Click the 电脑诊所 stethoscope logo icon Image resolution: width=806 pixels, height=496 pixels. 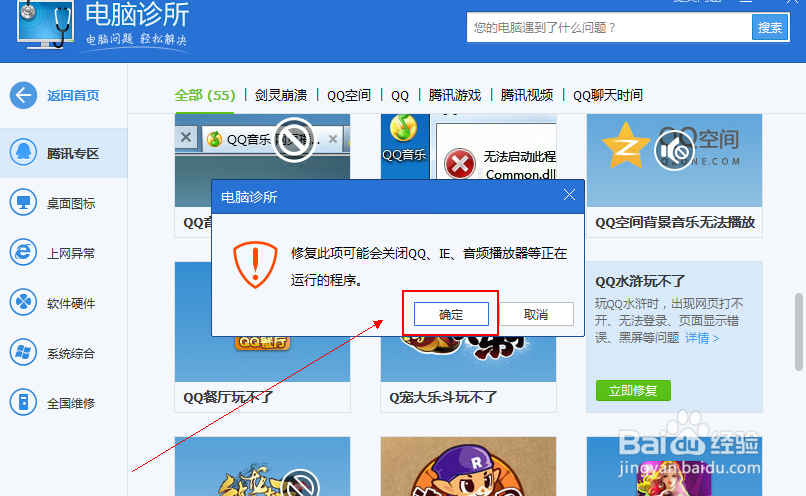[45, 23]
